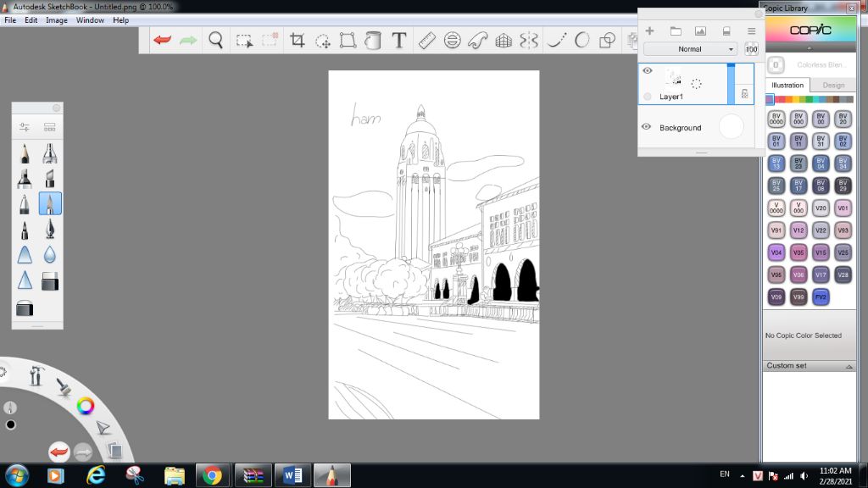Open Microsoft Word from the taskbar
Viewport: 868px width, 488px height.
[x=292, y=475]
